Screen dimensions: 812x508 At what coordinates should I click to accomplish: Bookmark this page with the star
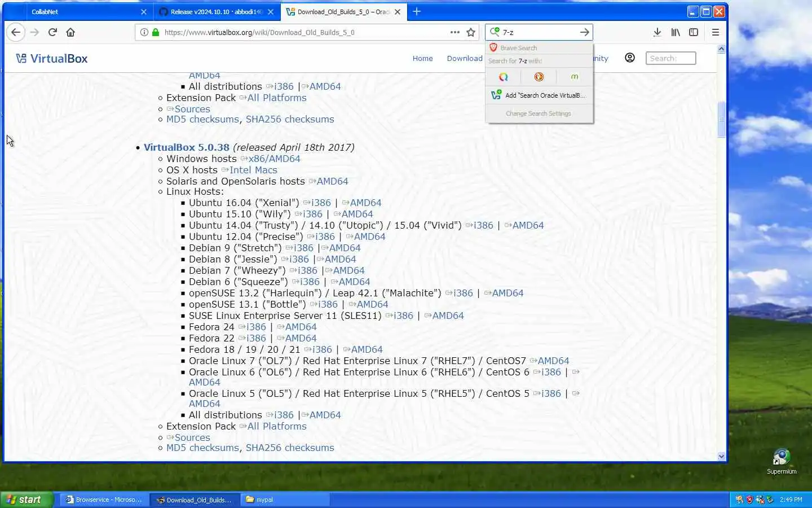click(471, 32)
